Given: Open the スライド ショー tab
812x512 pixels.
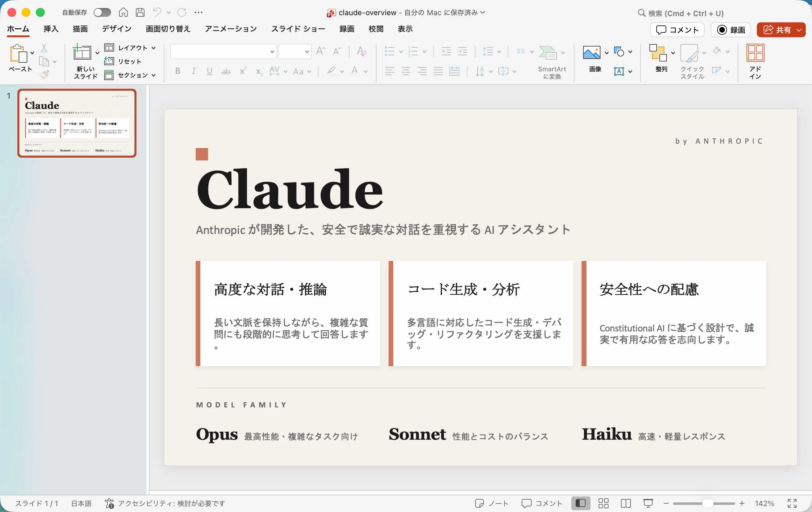Looking at the screenshot, I should (x=298, y=29).
